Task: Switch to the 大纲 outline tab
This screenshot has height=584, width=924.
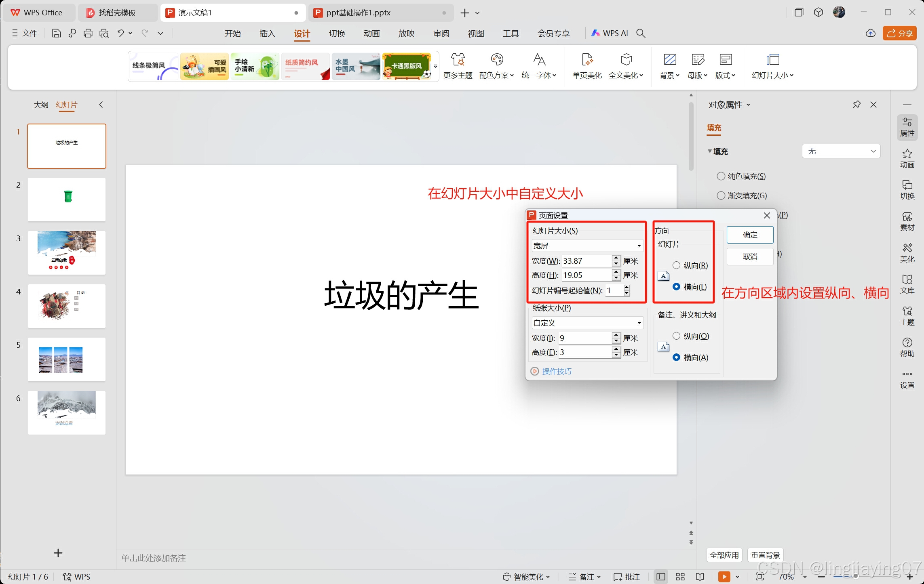Action: [x=40, y=105]
